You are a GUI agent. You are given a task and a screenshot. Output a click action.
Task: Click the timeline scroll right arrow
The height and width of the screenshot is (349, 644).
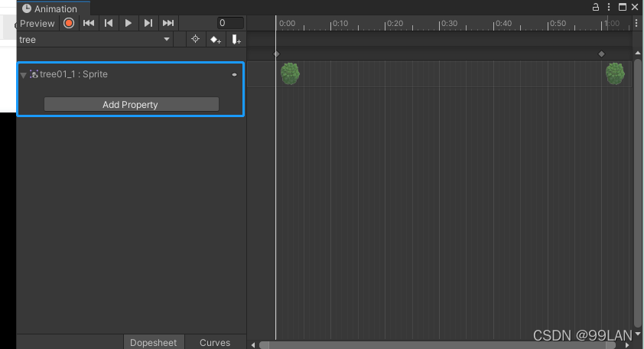[626, 345]
